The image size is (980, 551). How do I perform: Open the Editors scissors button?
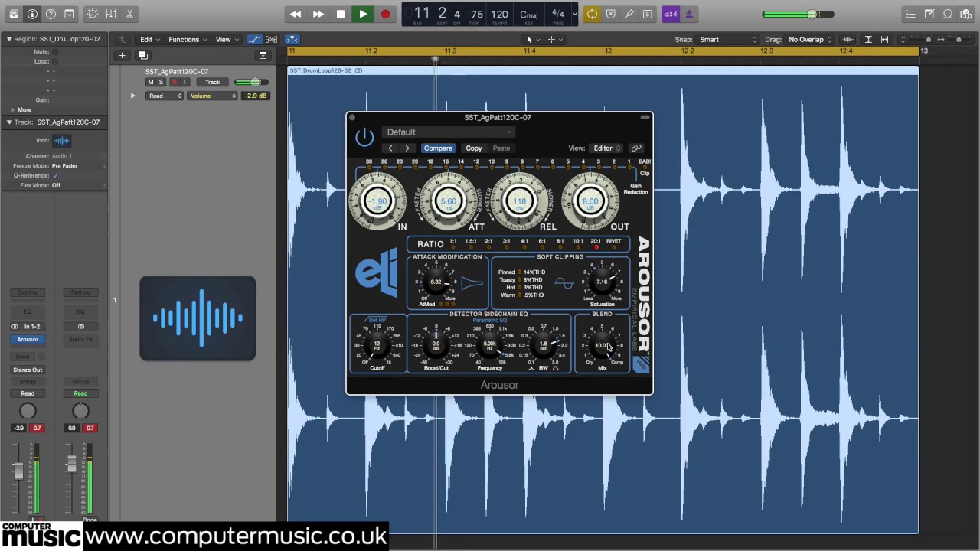point(129,14)
